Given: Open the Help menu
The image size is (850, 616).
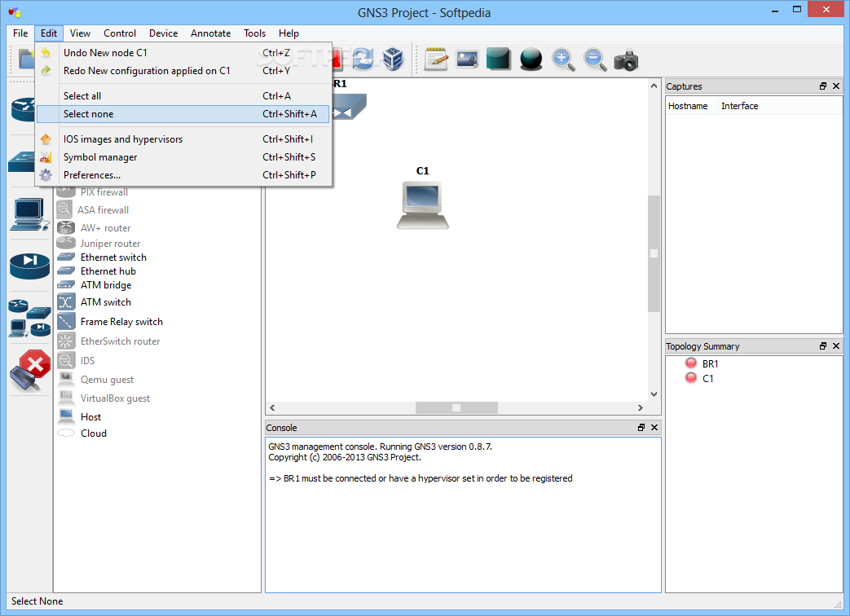Looking at the screenshot, I should (x=288, y=33).
